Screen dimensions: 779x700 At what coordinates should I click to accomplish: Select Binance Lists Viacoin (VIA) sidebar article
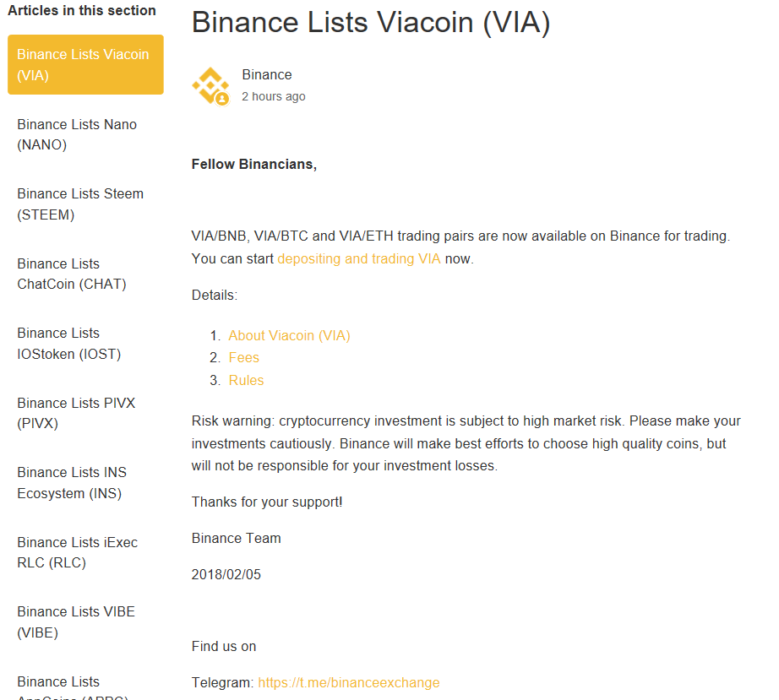[84, 64]
